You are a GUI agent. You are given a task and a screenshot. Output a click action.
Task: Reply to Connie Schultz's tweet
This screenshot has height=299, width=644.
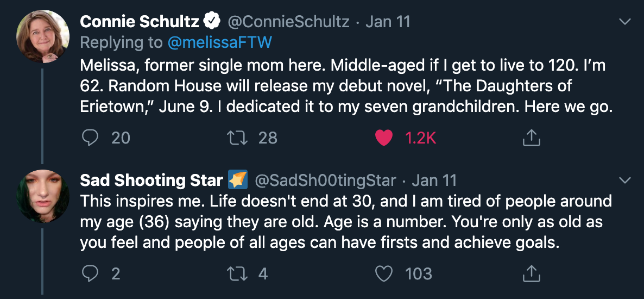coord(89,138)
